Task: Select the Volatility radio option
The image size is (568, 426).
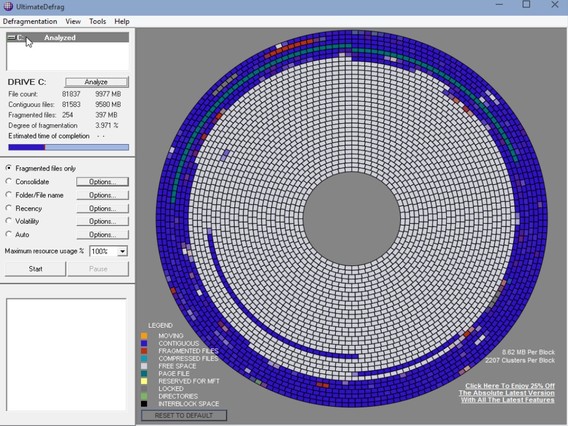Action: pos(9,221)
